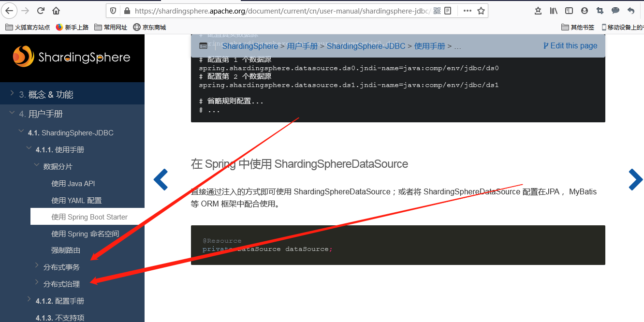Open 4.1.2. 配置手册 sidebar entry
Screen dimensions: 644x322
click(60, 301)
